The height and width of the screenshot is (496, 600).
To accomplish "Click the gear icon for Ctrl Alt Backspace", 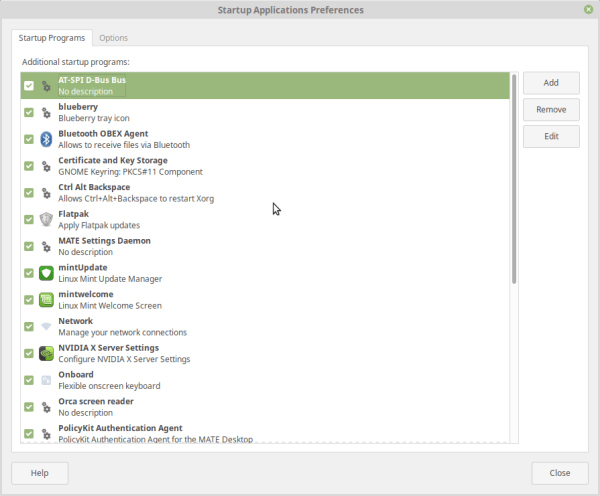I will point(46,193).
